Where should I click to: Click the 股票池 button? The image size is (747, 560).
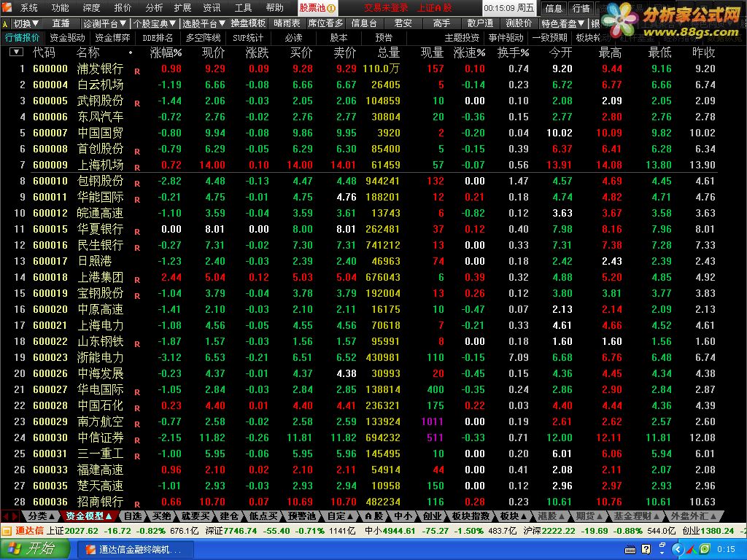click(318, 7)
